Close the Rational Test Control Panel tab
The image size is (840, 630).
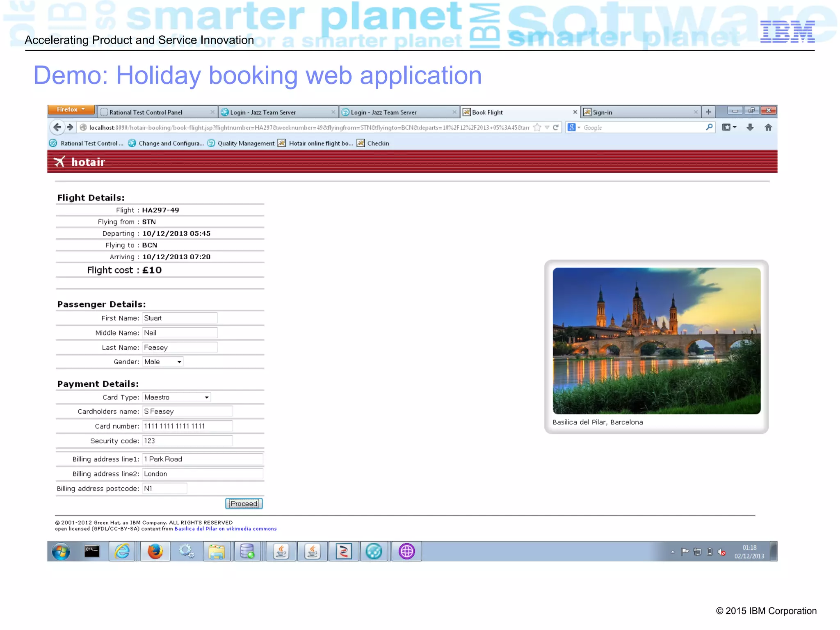(x=212, y=112)
